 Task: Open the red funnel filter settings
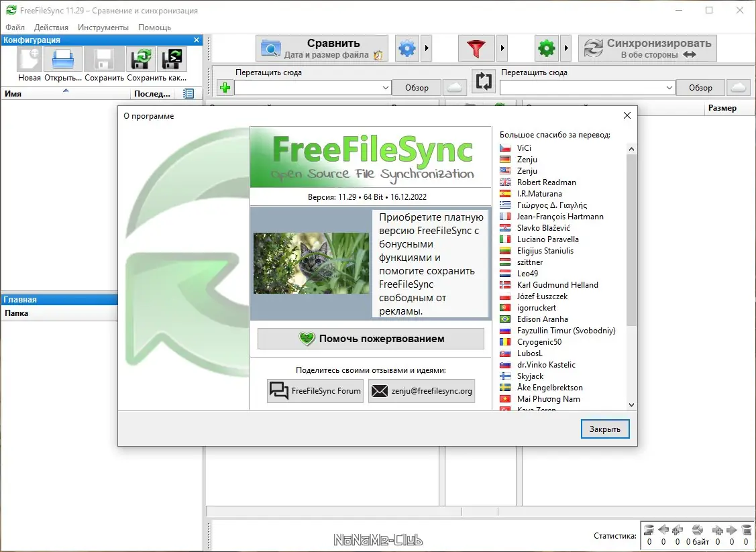click(476, 48)
